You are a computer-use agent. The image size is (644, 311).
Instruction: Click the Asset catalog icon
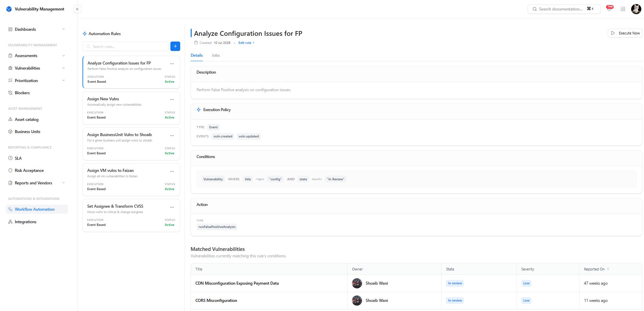pos(10,120)
